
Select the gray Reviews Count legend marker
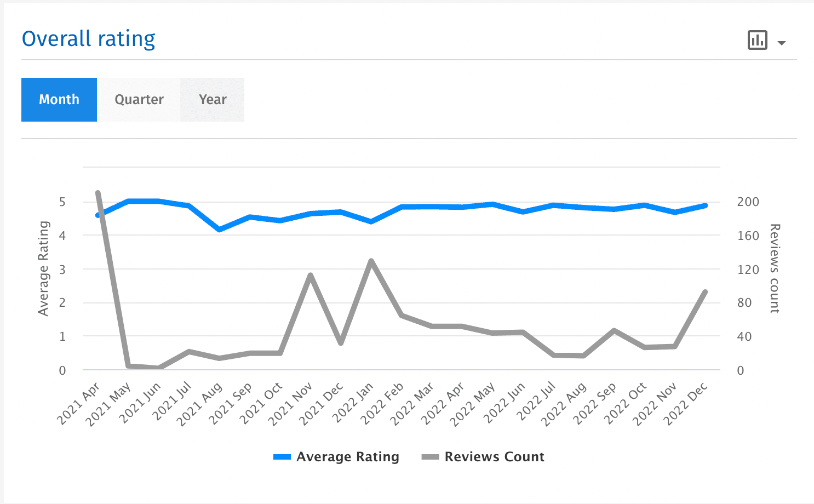point(429,456)
